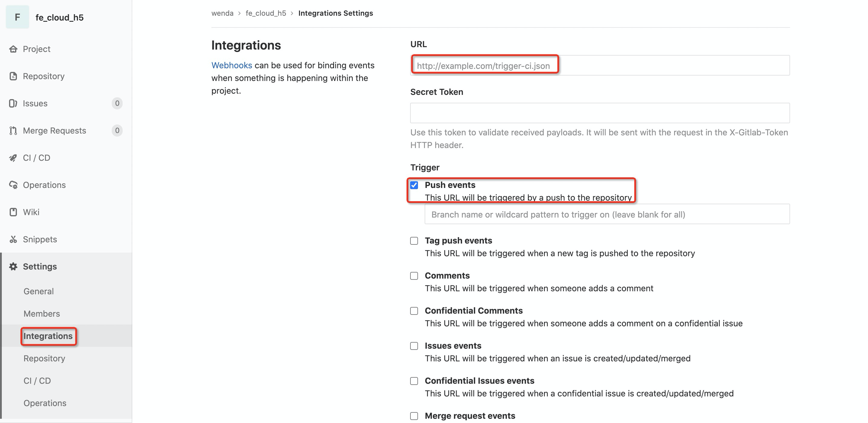Screen dimensions: 868x423
Task: Click the Repository file icon in sidebar
Action: pos(13,76)
